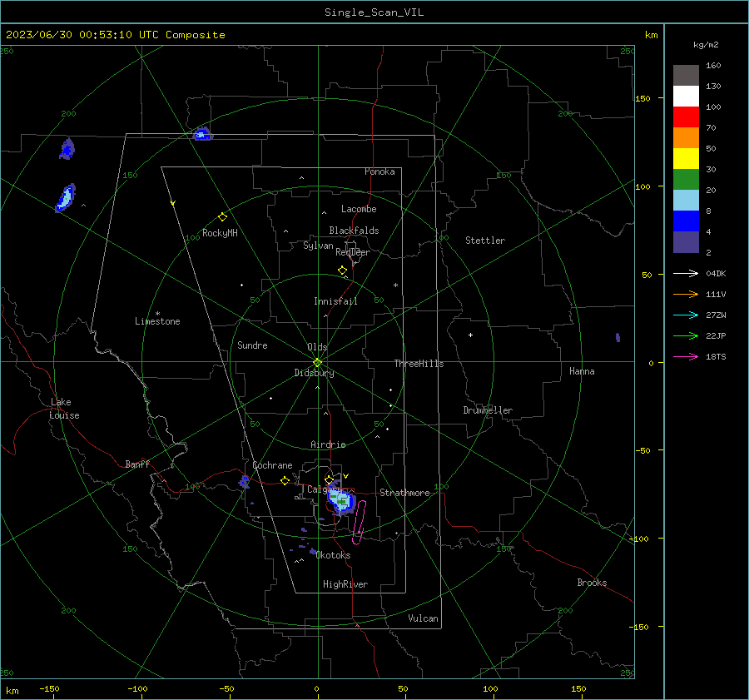Click the gray 130-160 legend color band

pyautogui.click(x=686, y=75)
